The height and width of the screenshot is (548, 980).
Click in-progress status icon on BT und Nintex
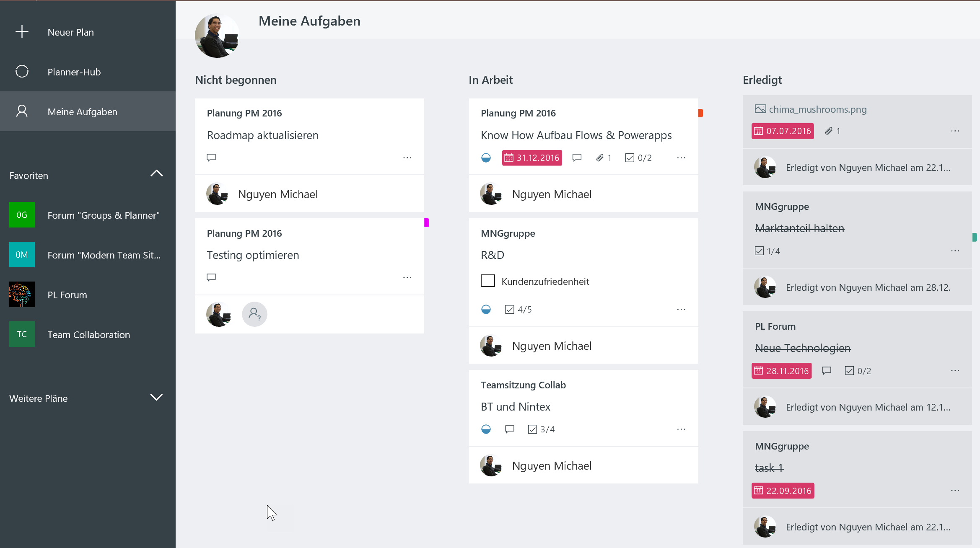(486, 429)
